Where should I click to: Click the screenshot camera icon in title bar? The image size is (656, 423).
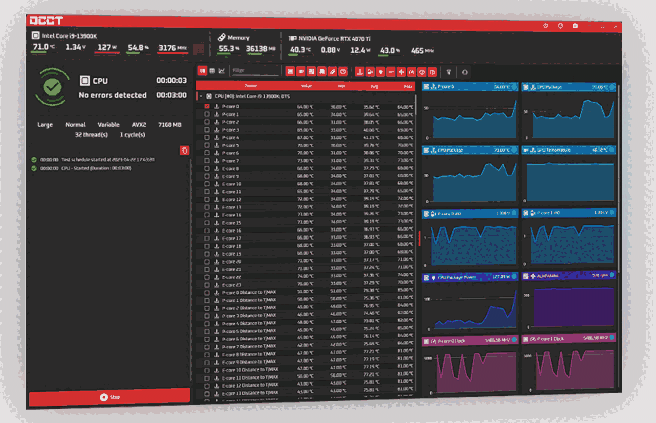pyautogui.click(x=575, y=26)
